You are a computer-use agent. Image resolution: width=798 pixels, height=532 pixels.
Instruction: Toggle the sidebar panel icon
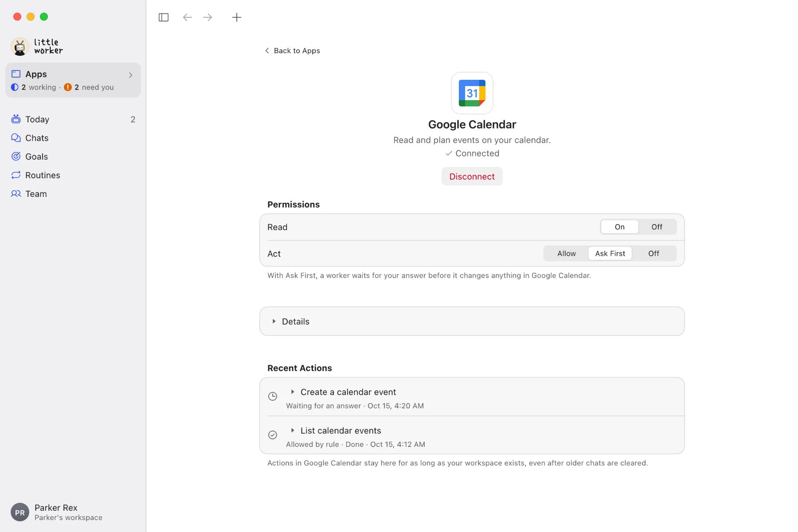[x=164, y=17]
